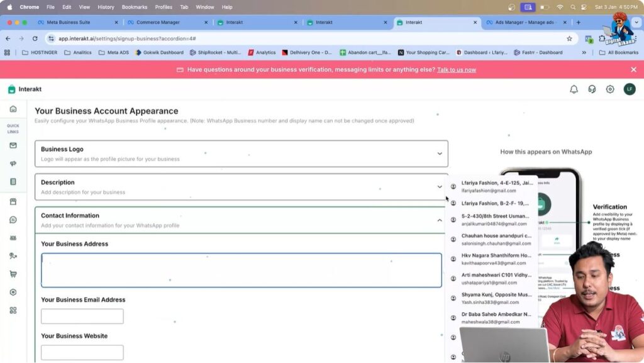Open All Bookmarks folder
644x363 pixels.
pos(619,53)
